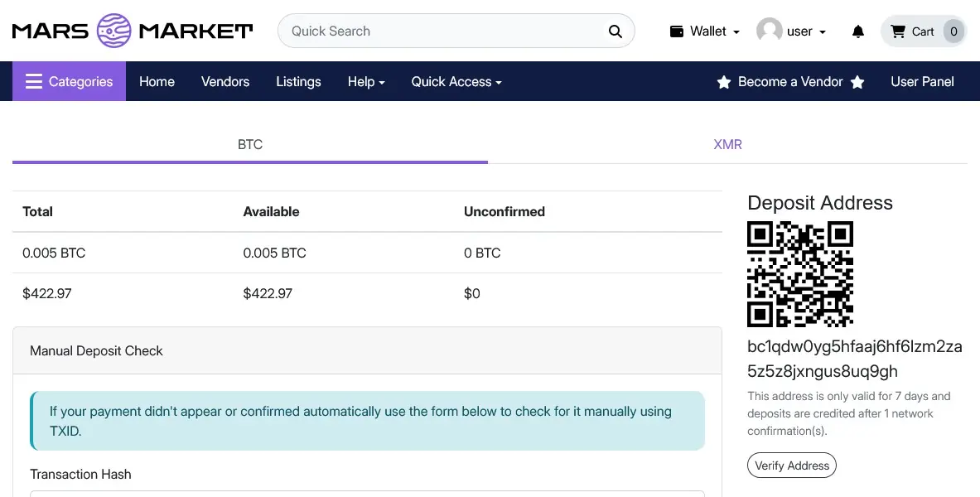Select the BTC tab

[250, 144]
